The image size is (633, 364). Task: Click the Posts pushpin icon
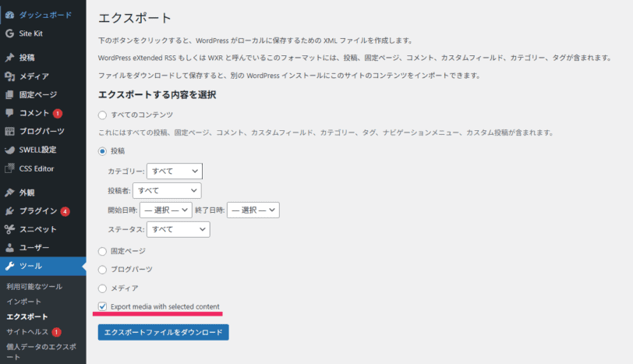[9, 58]
